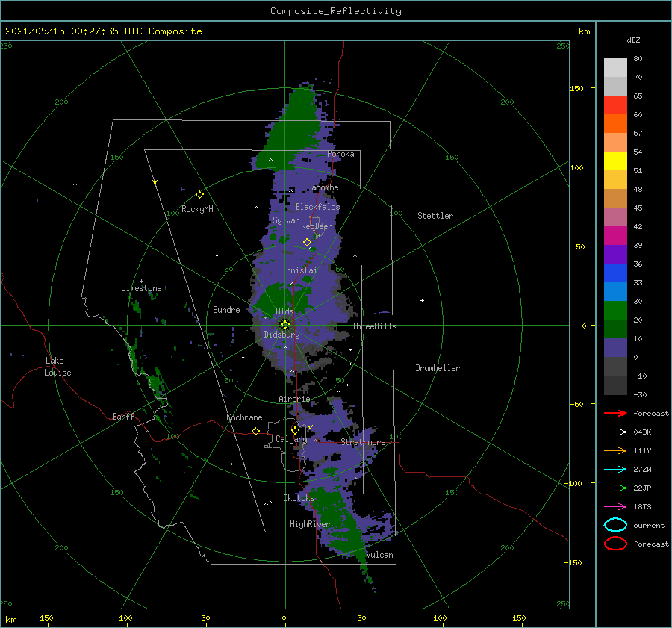Screen dimensions: 672x628
Task: Click the Innisfail label
Action: click(x=302, y=270)
